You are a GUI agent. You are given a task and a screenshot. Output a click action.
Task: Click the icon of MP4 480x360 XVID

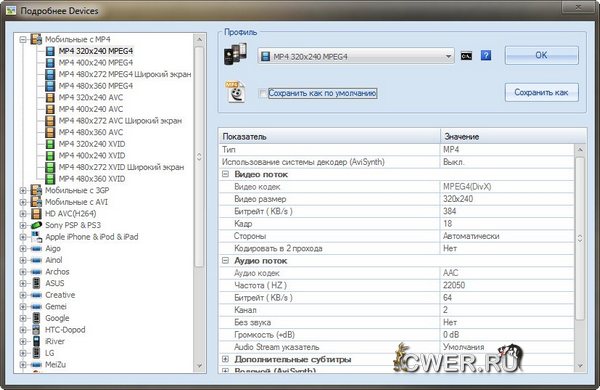(50, 179)
